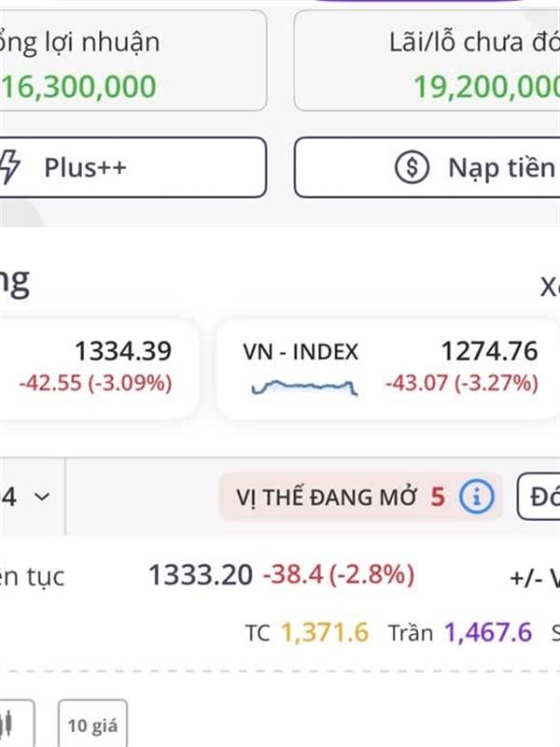Tap the TC reference price 1,371.6
This screenshot has height=747, width=560.
pyautogui.click(x=325, y=633)
